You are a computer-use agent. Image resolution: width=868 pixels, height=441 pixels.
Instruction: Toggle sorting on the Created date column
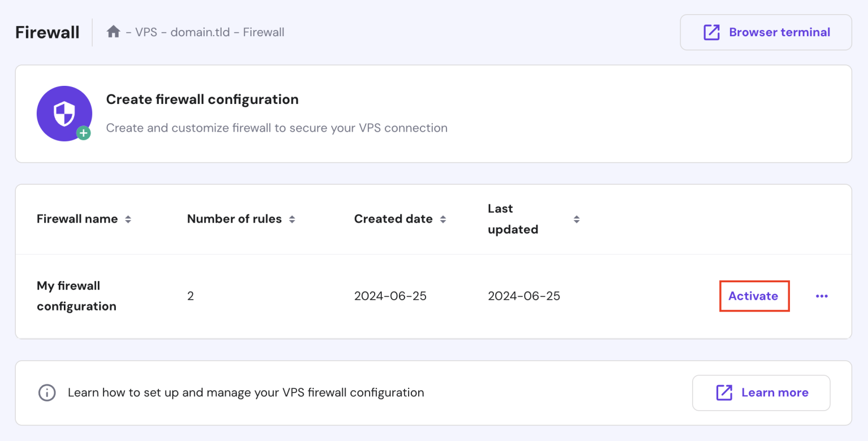444,219
